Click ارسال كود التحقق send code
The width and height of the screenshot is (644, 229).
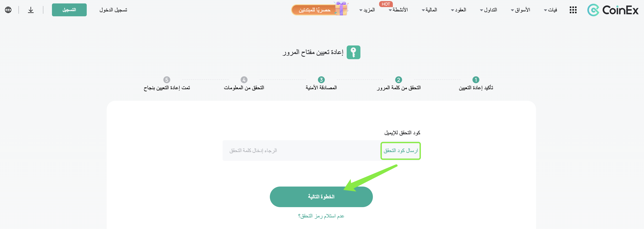tap(401, 151)
